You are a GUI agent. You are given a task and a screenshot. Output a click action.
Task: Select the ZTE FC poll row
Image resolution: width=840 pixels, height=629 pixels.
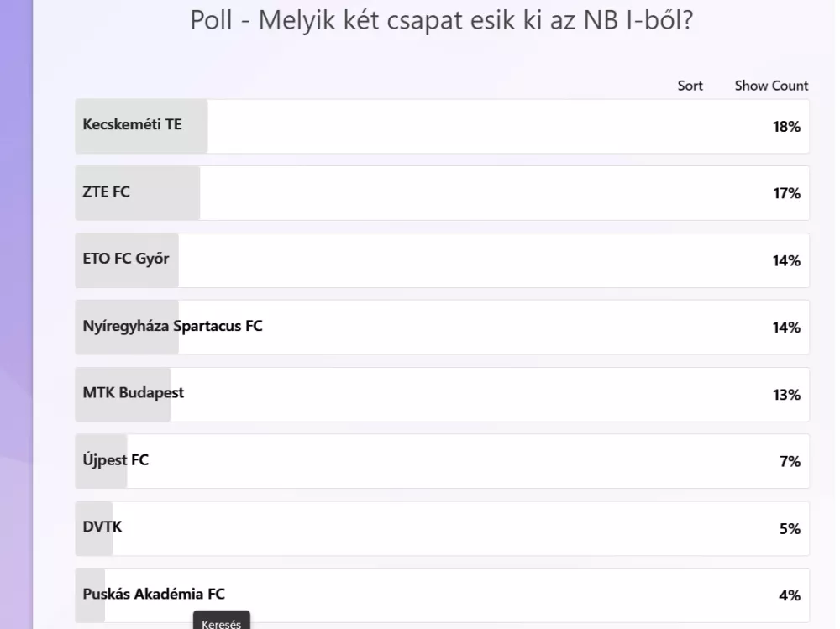[442, 193]
